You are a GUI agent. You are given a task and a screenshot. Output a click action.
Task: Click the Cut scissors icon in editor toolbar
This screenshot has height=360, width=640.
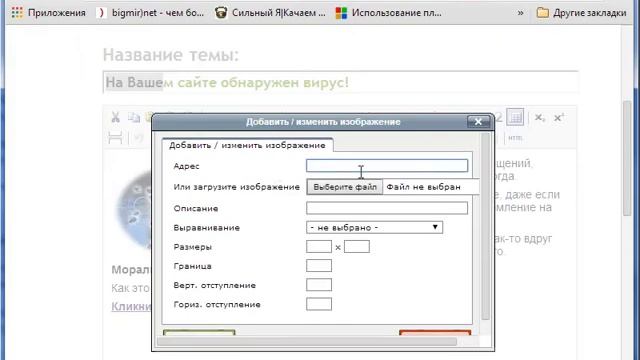click(116, 118)
